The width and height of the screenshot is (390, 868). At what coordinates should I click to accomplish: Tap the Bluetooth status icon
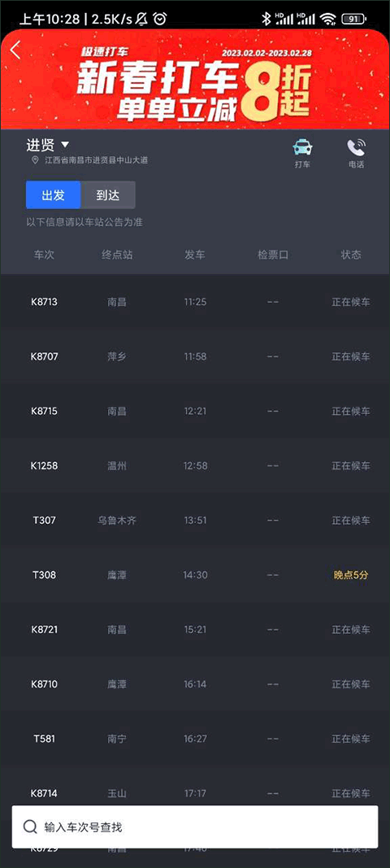[266, 20]
